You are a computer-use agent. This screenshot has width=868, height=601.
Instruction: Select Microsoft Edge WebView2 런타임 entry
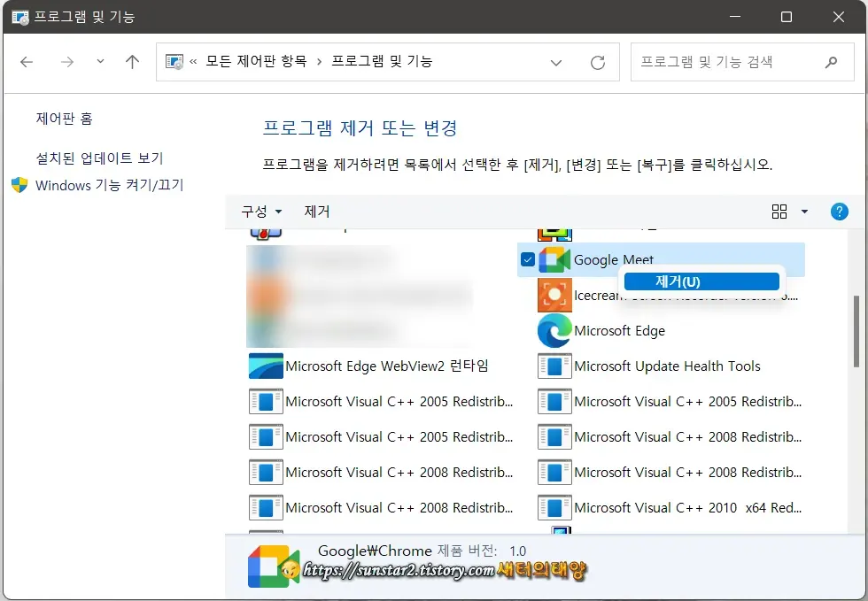point(387,366)
